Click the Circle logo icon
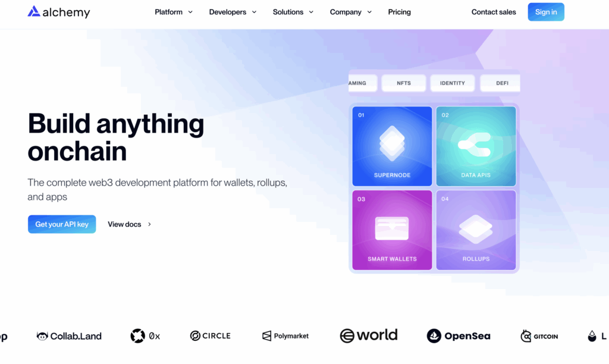609x364 pixels. (195, 335)
